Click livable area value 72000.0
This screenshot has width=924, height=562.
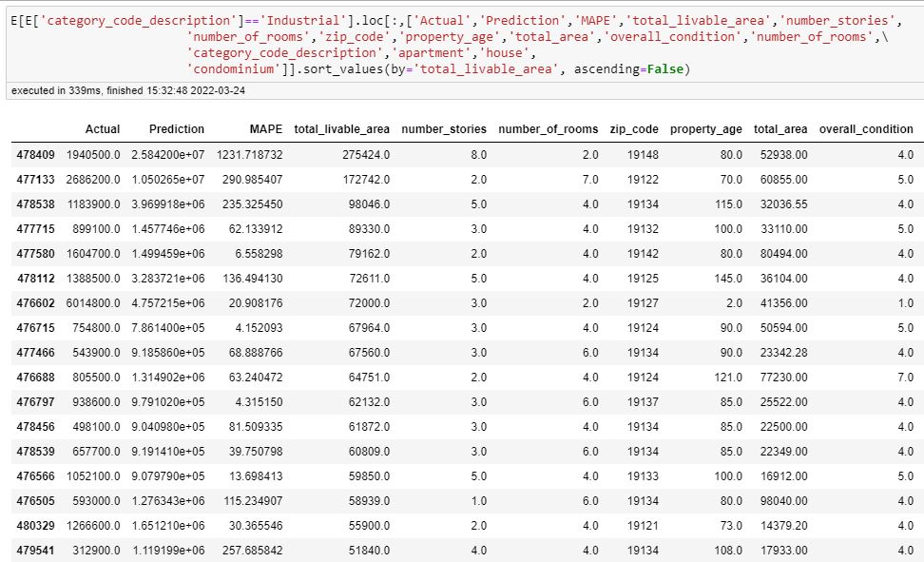[x=369, y=303]
